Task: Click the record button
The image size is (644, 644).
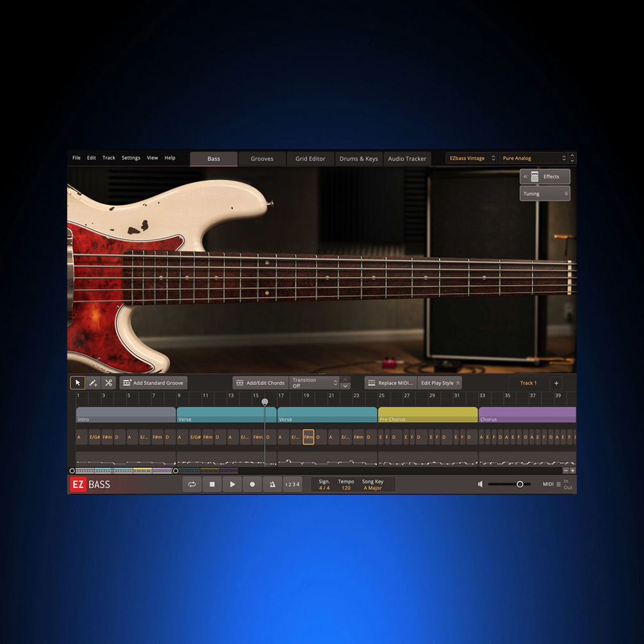Action: pos(252,484)
